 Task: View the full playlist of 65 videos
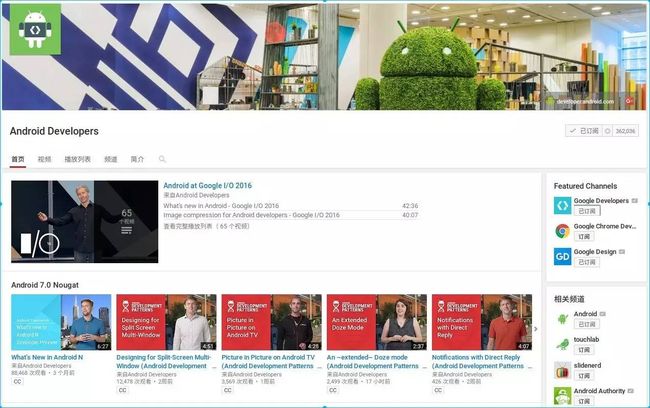point(206,226)
